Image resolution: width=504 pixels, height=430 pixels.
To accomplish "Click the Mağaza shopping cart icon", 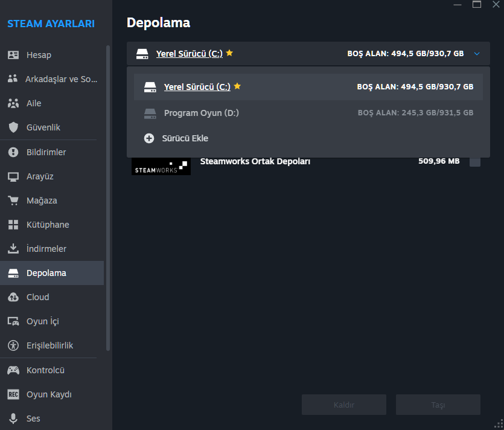I will (x=13, y=201).
